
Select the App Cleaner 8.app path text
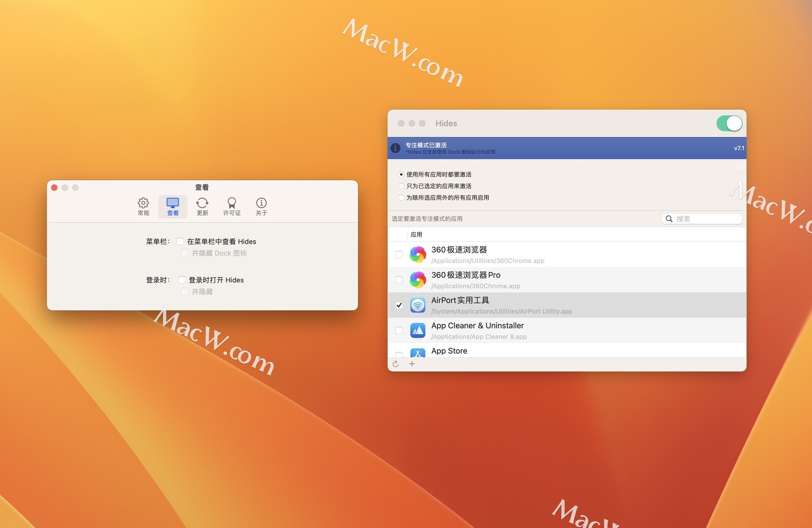click(479, 337)
